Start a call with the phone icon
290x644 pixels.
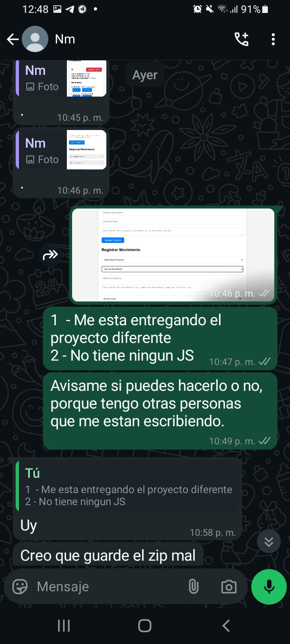click(x=242, y=39)
